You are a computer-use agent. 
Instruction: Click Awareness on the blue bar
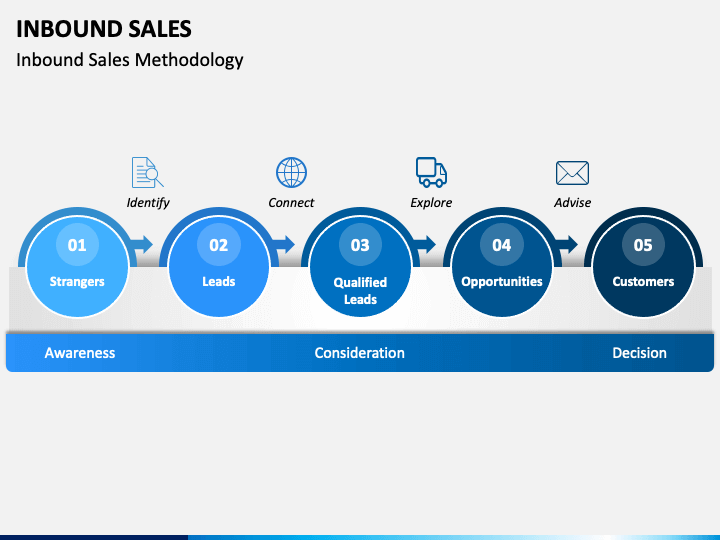[80, 353]
